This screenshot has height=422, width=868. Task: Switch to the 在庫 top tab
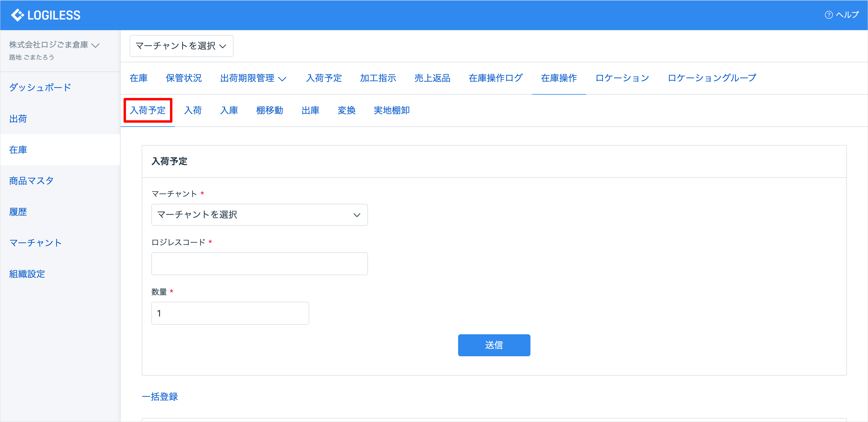139,78
